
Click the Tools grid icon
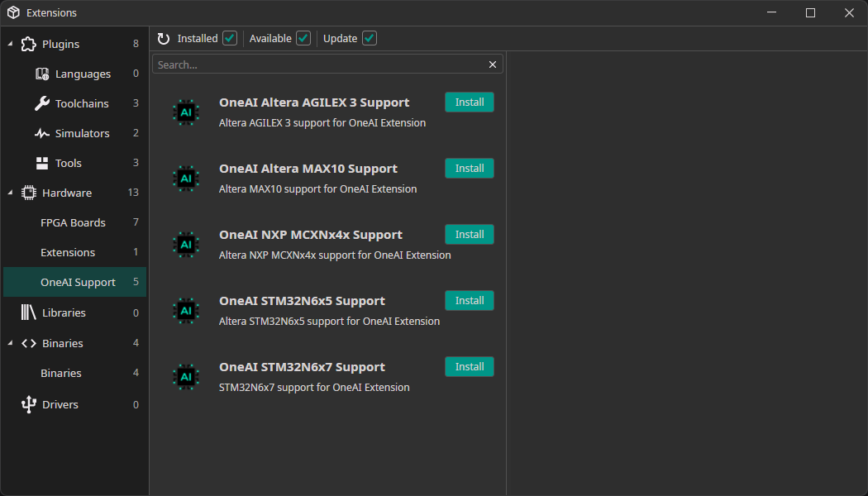pyautogui.click(x=41, y=162)
